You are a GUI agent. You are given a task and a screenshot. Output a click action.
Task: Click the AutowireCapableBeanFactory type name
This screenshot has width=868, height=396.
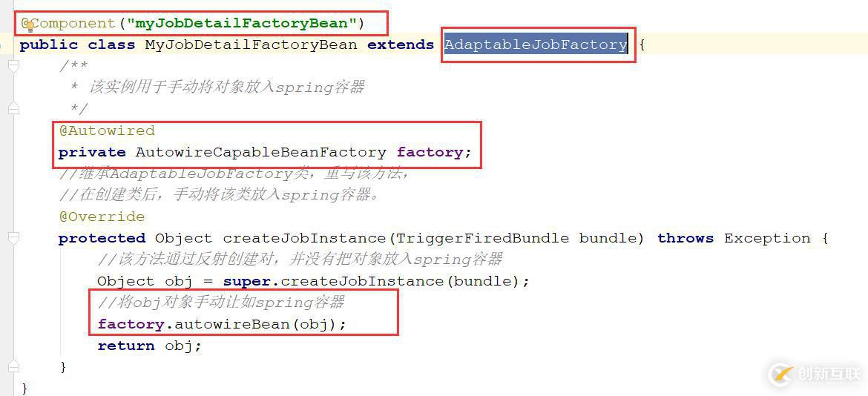click(260, 152)
